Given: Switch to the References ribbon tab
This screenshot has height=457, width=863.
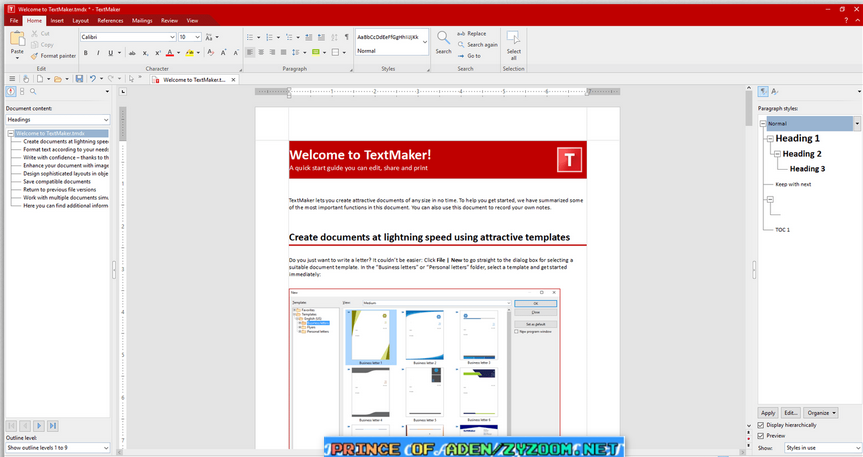Looking at the screenshot, I should click(x=110, y=20).
